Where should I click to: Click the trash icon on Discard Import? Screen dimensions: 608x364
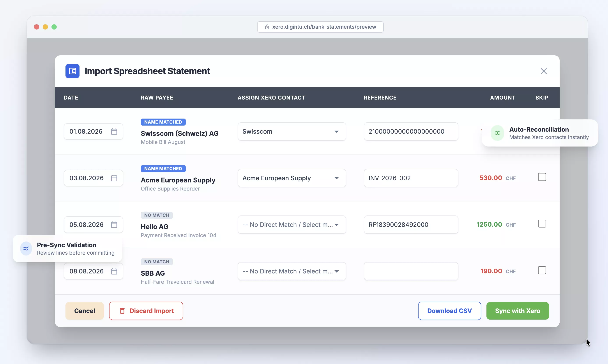(122, 311)
